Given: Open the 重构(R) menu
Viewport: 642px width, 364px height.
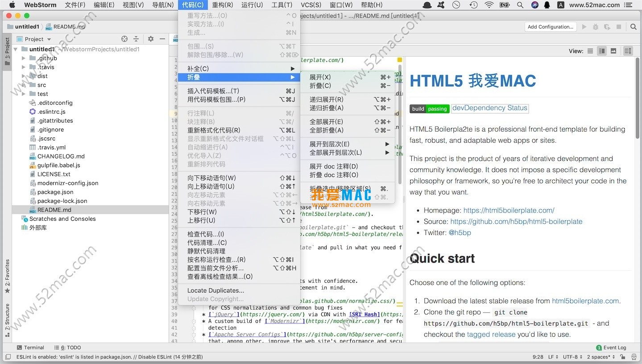Looking at the screenshot, I should click(x=222, y=5).
